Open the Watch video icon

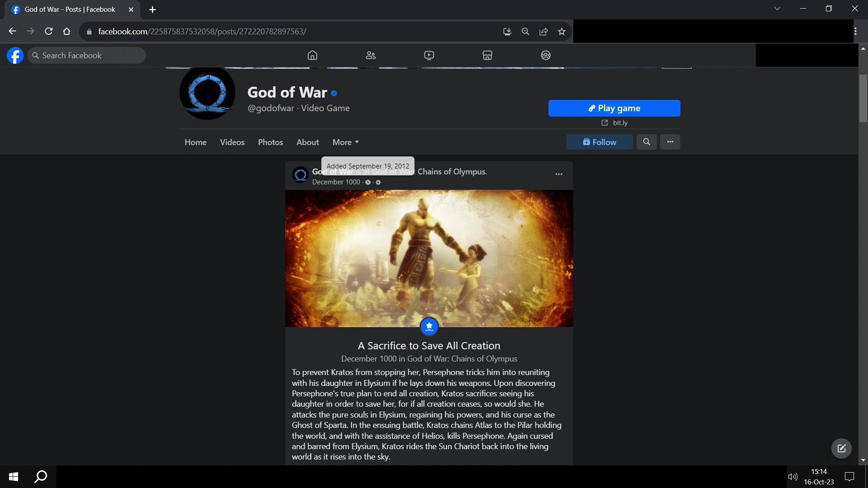pyautogui.click(x=429, y=55)
